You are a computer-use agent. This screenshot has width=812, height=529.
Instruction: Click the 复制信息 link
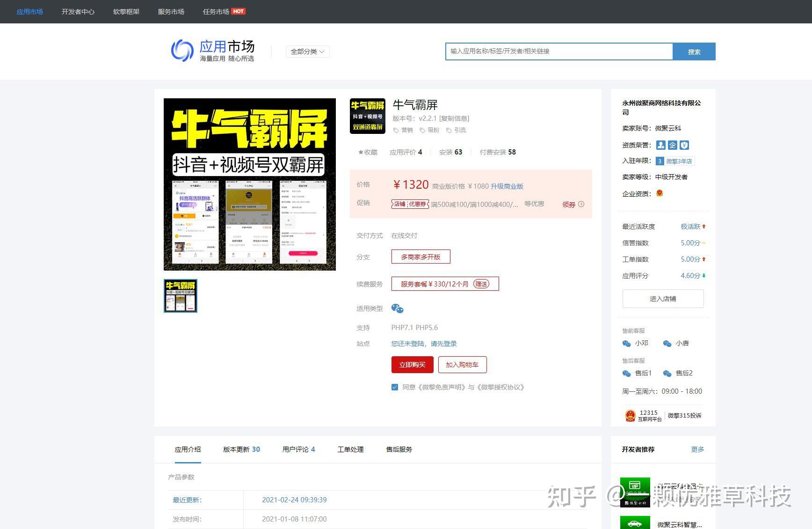point(454,118)
